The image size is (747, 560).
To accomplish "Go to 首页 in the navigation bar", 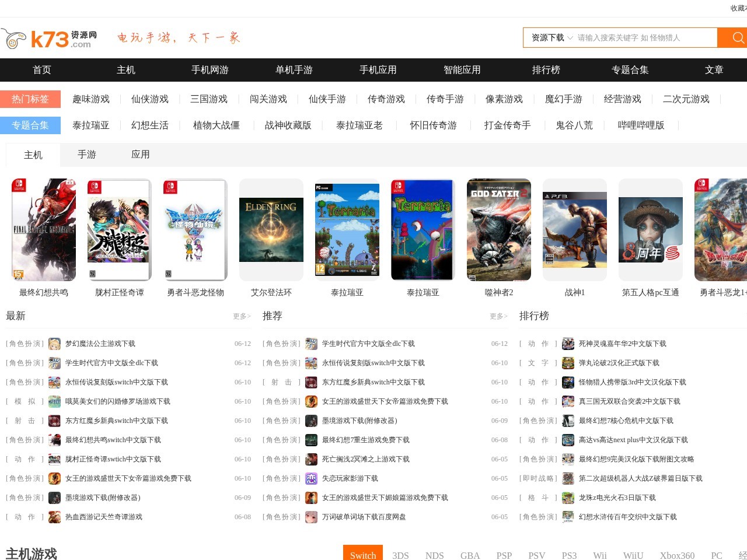I will coord(42,70).
